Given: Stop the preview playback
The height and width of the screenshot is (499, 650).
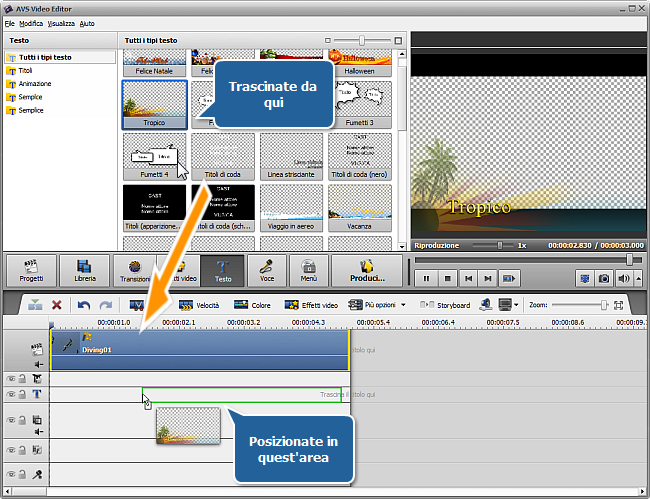Looking at the screenshot, I should [447, 279].
